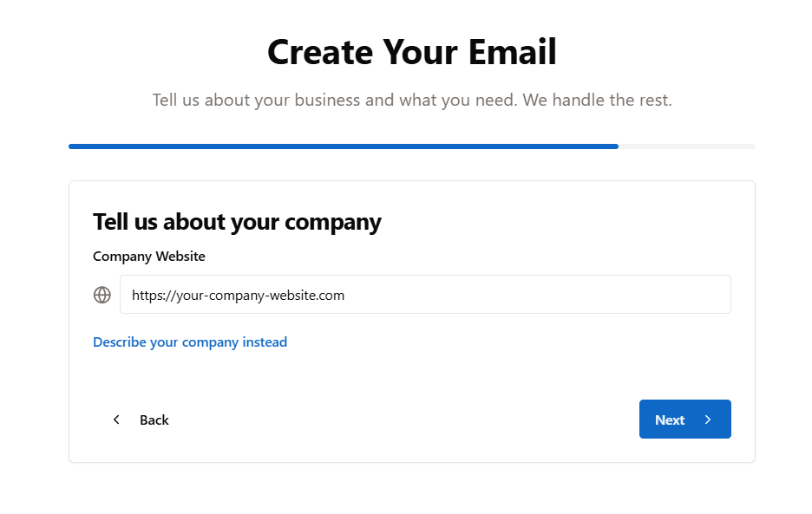Image resolution: width=812 pixels, height=514 pixels.
Task: Click the globe icon beside the website field
Action: [x=102, y=294]
